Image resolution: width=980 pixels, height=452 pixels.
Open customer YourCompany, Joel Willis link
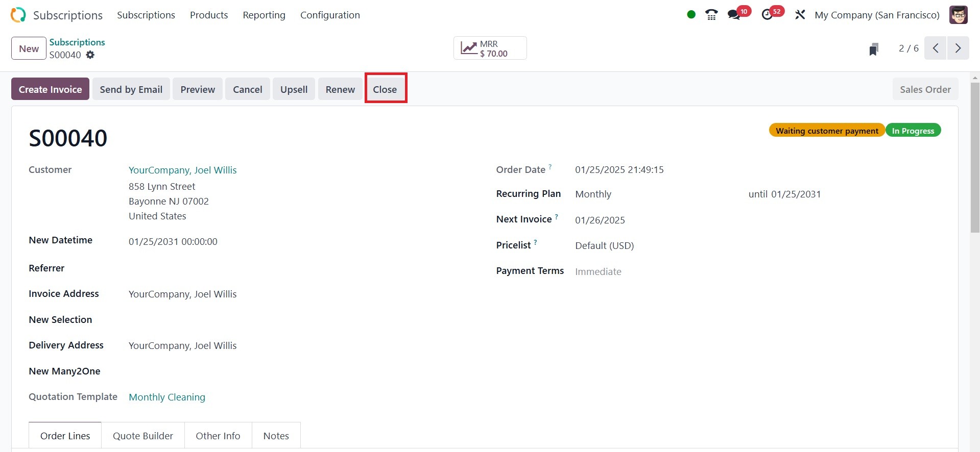pos(183,170)
